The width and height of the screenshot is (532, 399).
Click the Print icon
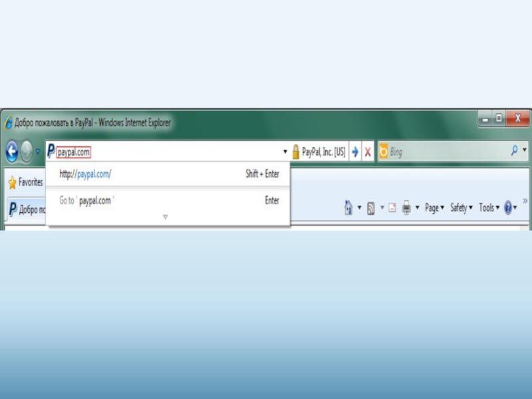point(406,207)
